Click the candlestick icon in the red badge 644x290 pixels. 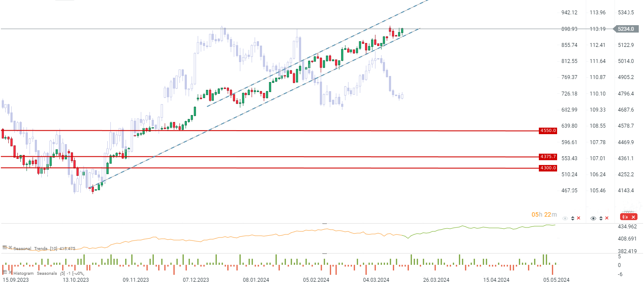(x=625, y=217)
